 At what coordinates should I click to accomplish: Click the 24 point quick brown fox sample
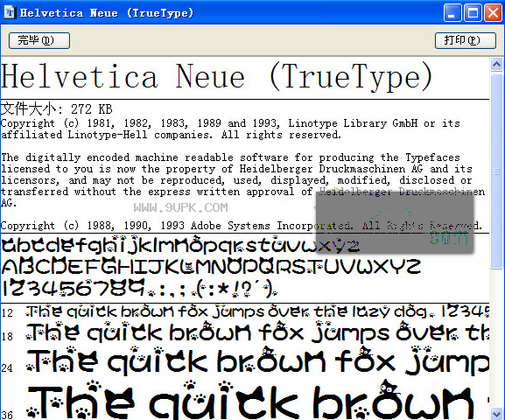pyautogui.click(x=257, y=360)
